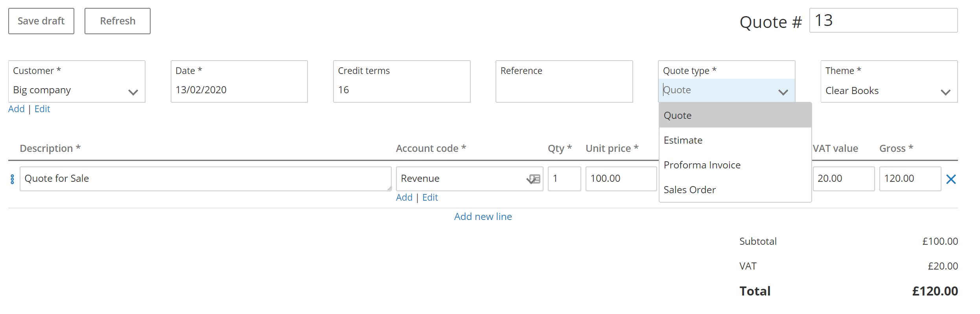This screenshot has height=314, width=980.
Task: Focus the Quote number field
Action: 883,20
